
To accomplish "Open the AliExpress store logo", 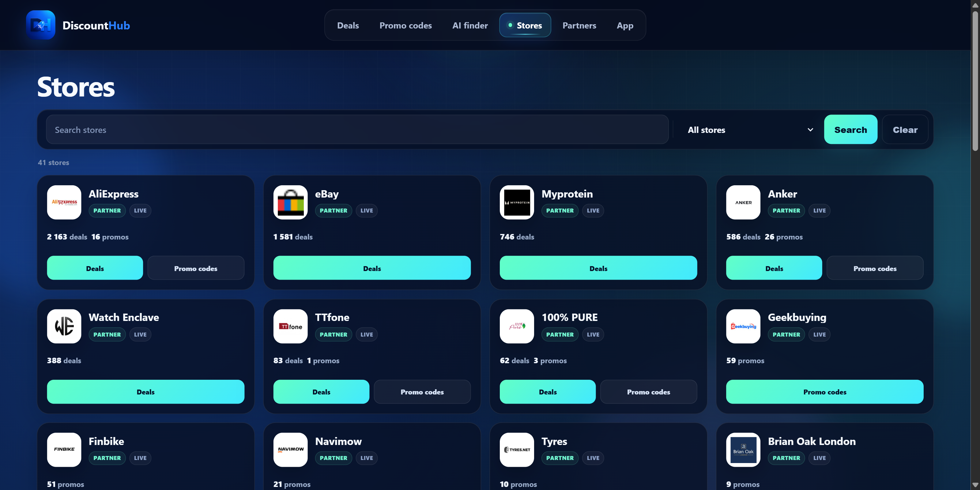I will coord(64,202).
